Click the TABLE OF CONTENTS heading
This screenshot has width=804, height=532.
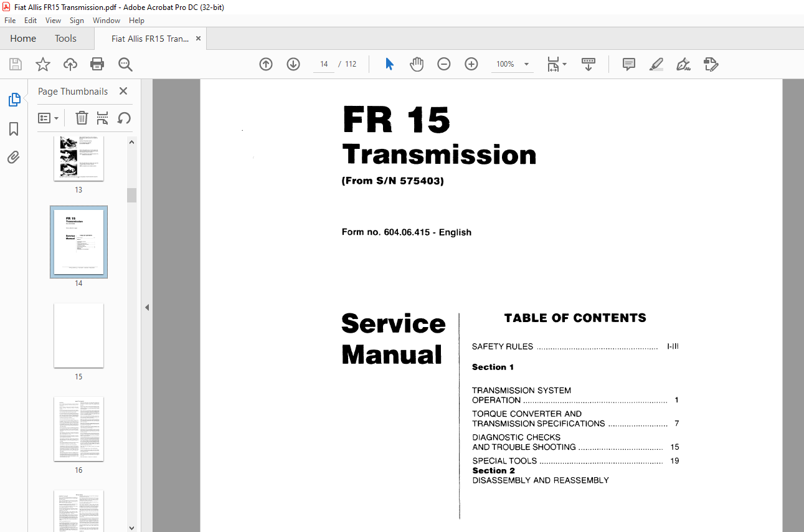click(575, 318)
